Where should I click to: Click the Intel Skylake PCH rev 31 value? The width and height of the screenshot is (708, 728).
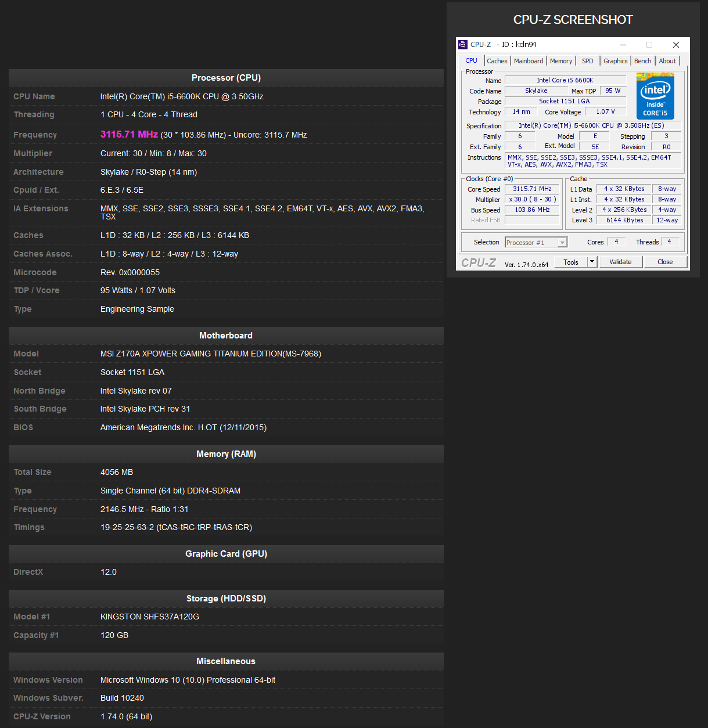click(x=145, y=409)
